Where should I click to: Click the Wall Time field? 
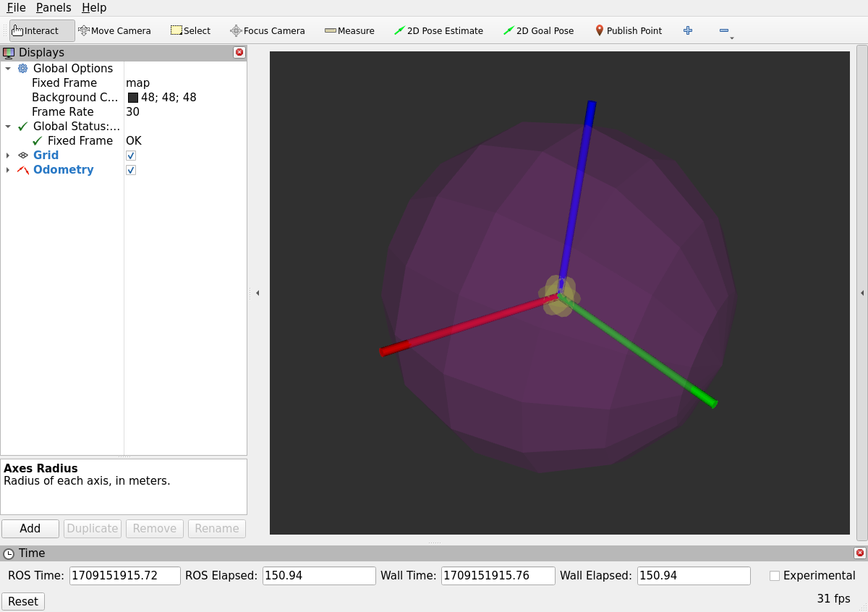pyautogui.click(x=498, y=576)
